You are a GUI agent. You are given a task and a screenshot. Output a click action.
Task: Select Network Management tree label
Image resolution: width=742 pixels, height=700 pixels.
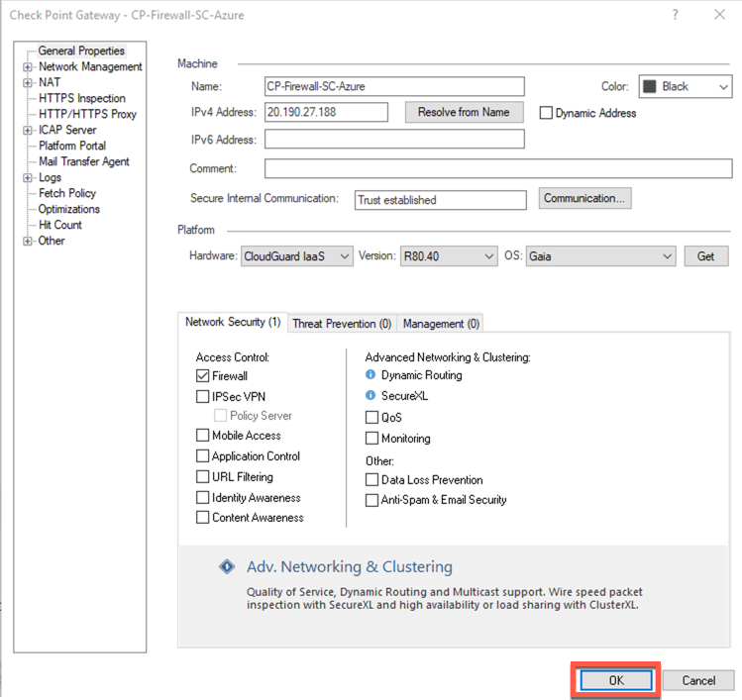pos(90,66)
